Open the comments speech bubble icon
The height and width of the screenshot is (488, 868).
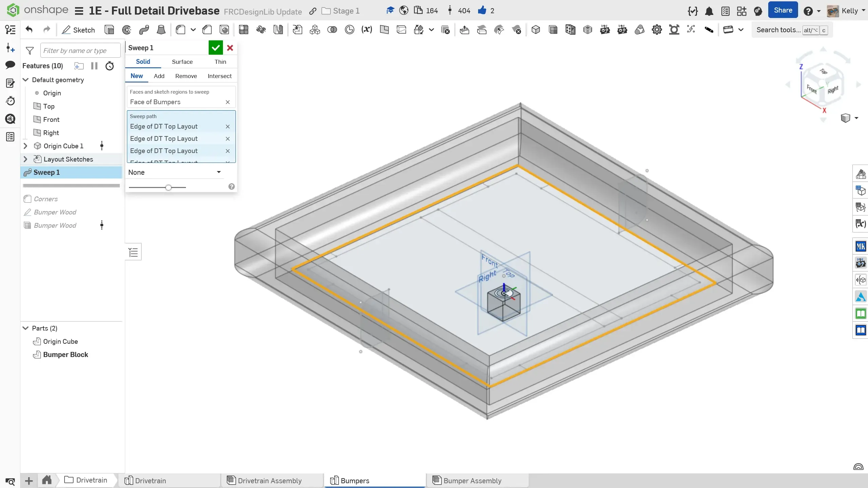(x=10, y=65)
